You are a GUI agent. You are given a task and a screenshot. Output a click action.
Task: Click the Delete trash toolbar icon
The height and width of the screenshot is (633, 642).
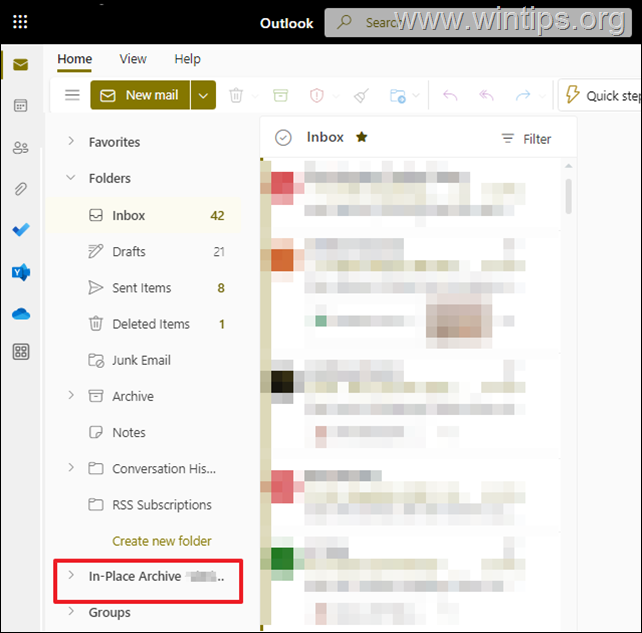click(x=236, y=95)
